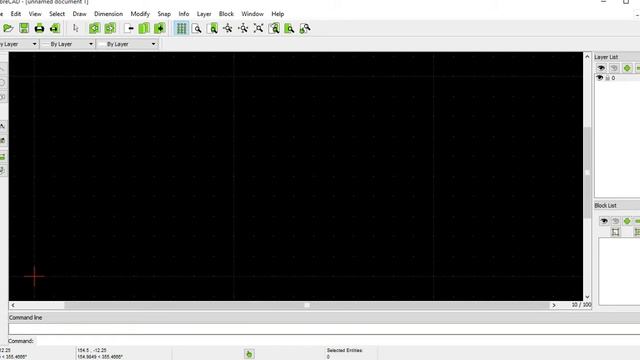Open the Layer menu
The height and width of the screenshot is (360, 640).
click(x=204, y=14)
